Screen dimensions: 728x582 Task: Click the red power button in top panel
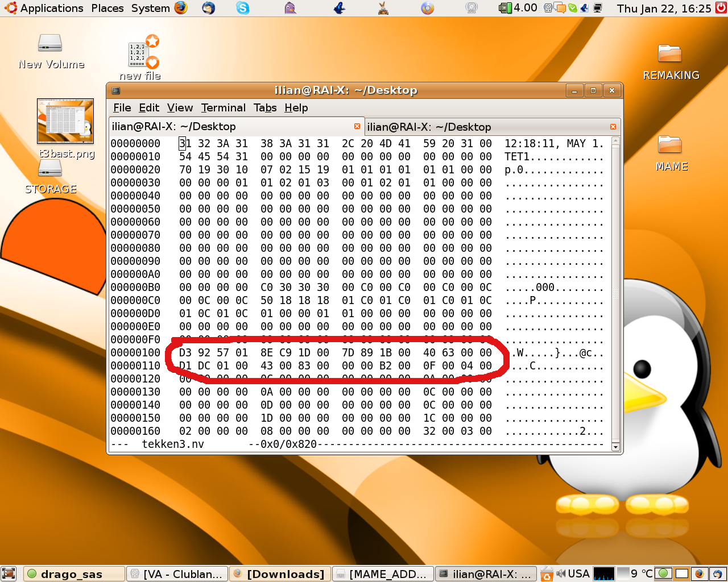pos(721,8)
